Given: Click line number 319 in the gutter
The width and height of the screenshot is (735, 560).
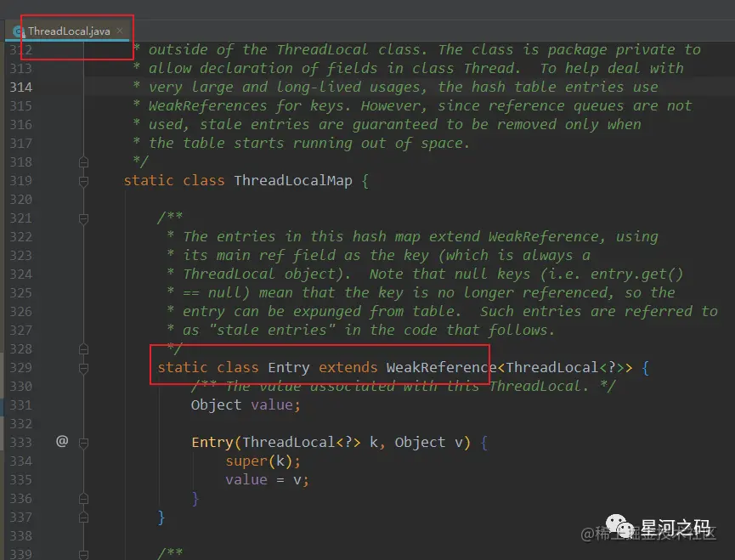Looking at the screenshot, I should click(21, 180).
